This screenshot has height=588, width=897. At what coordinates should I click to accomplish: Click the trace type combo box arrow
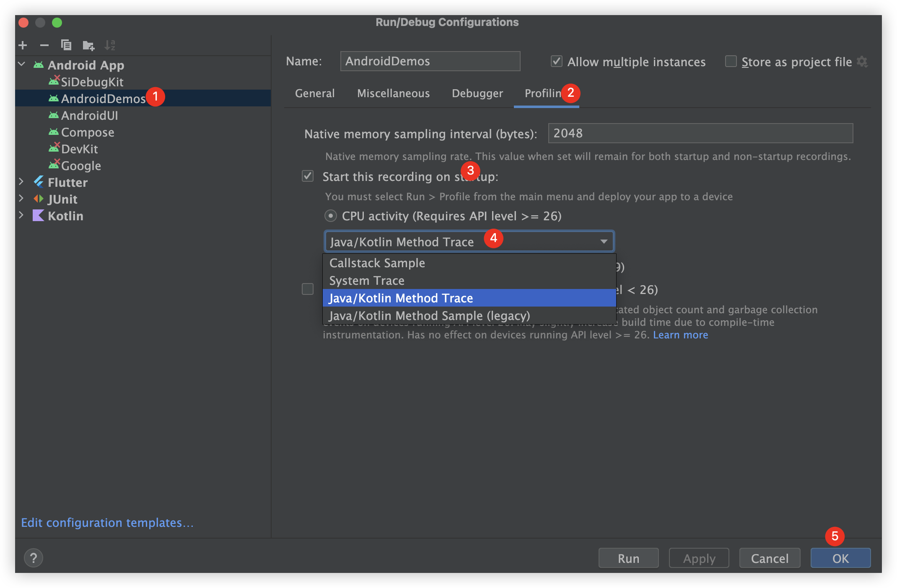click(604, 242)
